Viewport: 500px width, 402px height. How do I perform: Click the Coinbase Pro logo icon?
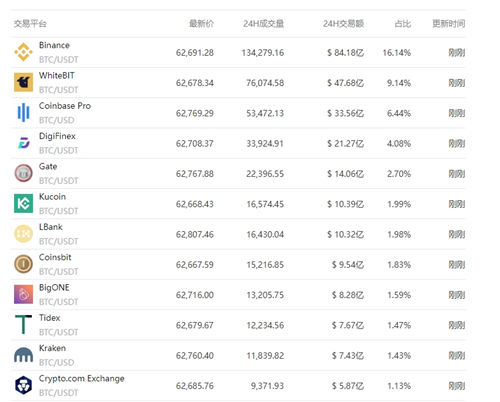pos(23,113)
